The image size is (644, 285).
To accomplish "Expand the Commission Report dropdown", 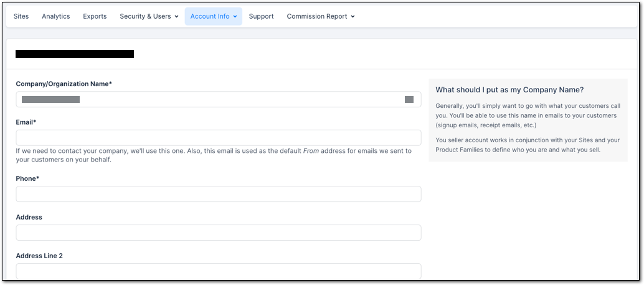I will (x=321, y=16).
